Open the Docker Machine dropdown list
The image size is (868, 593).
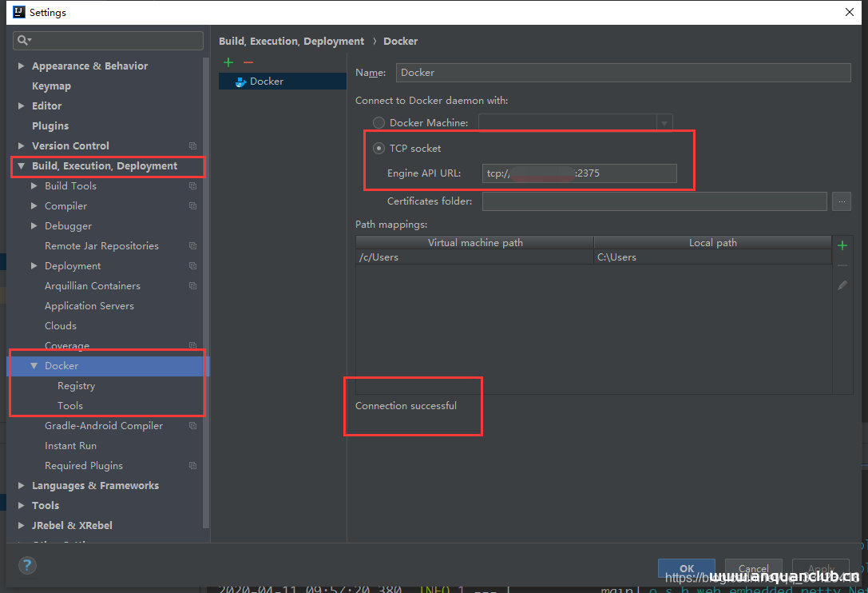click(x=664, y=122)
